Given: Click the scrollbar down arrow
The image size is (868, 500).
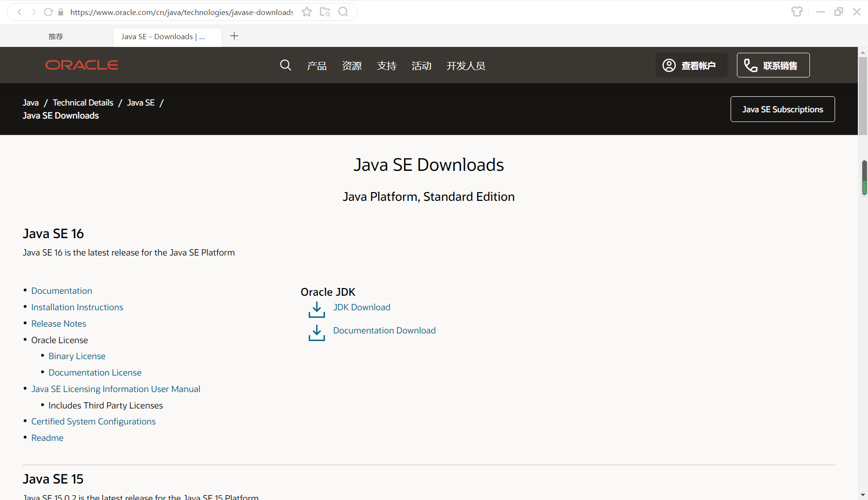Looking at the screenshot, I should click(x=863, y=495).
